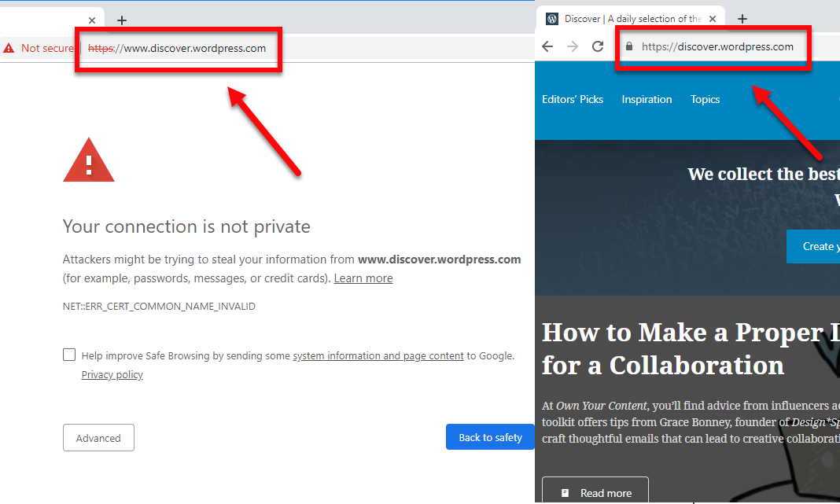Open the Privacy policy link
The height and width of the screenshot is (504, 840).
[x=112, y=375]
